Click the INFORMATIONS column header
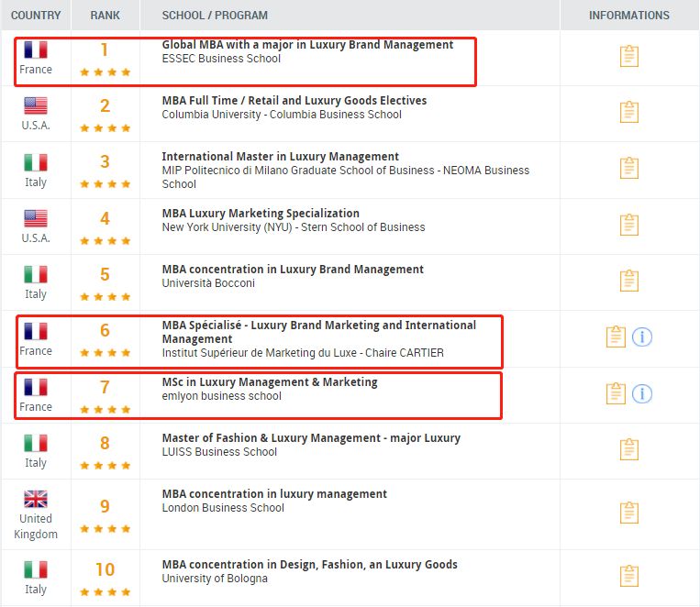Image resolution: width=700 pixels, height=607 pixels. click(629, 16)
